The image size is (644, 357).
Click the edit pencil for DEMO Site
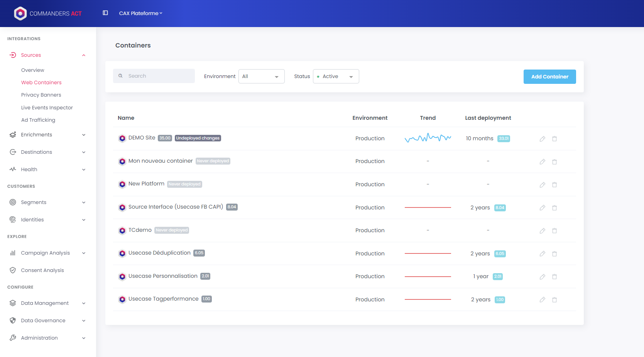[x=542, y=139]
